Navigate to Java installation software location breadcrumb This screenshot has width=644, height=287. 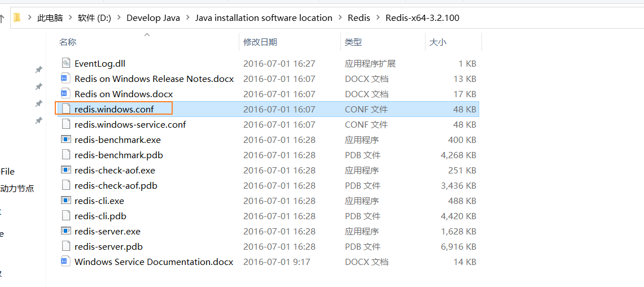pos(264,18)
